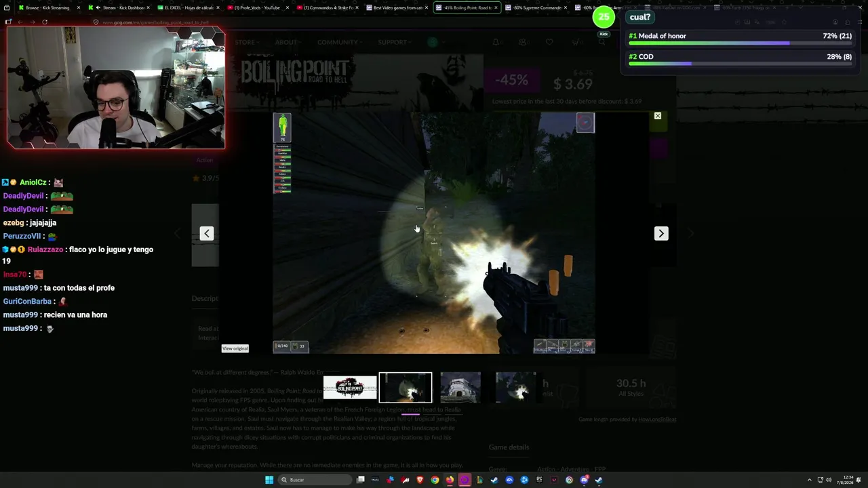Select the white building screenshot thumbnail
The height and width of the screenshot is (488, 868).
coord(460,388)
